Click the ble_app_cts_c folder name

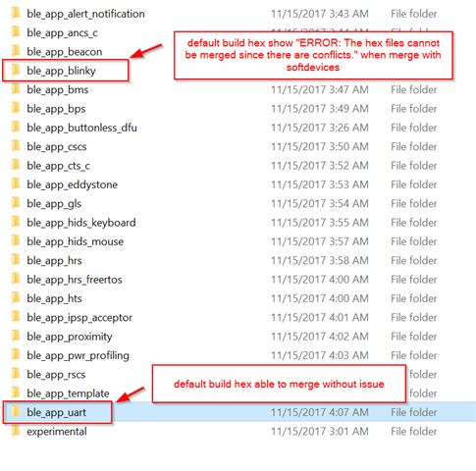[x=58, y=166]
